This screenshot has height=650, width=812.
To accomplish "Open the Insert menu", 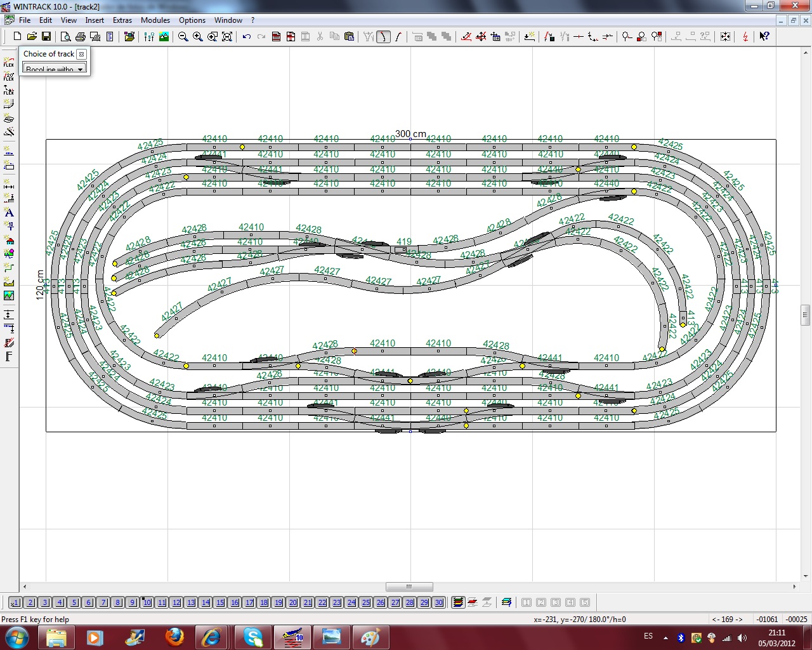I will coord(95,20).
